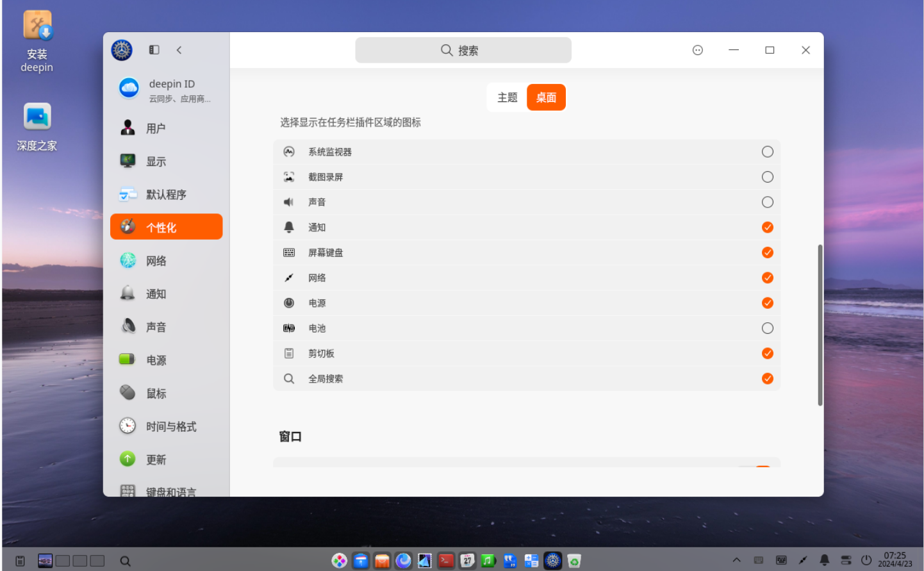This screenshot has height=571, width=924.
Task: Open 鼠标 settings
Action: click(x=156, y=393)
